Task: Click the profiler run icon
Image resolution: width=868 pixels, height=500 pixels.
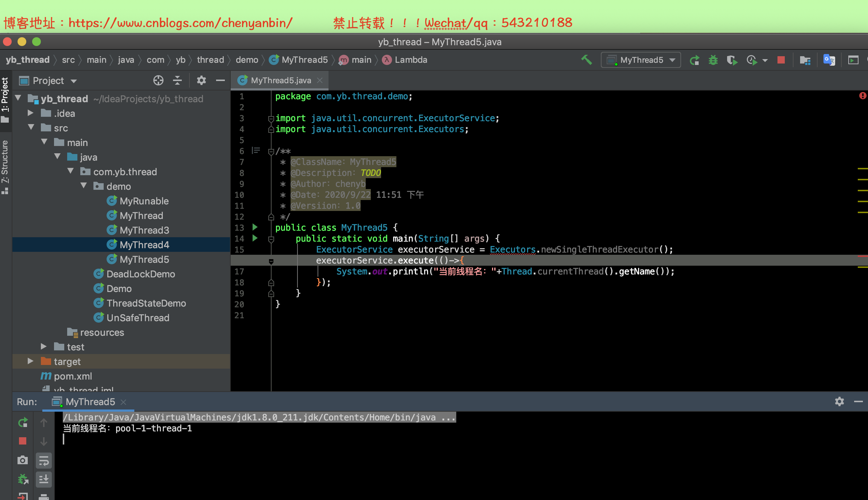Action: [x=752, y=60]
